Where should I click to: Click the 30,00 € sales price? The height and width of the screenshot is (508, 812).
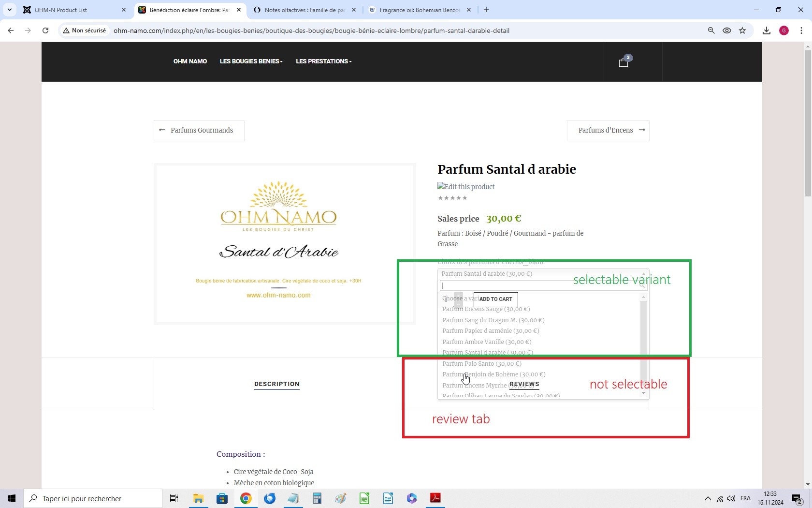coord(504,219)
